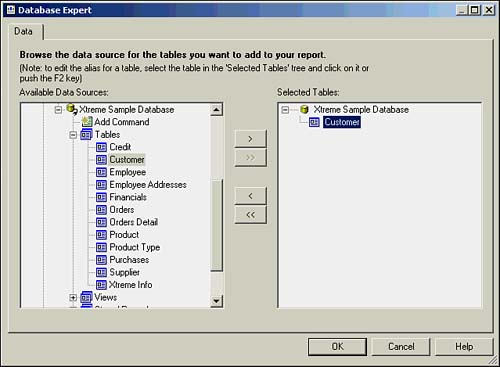Viewport: 500px width, 367px height.
Task: Click the Customer table icon in Available Data Sources
Action: click(x=101, y=160)
